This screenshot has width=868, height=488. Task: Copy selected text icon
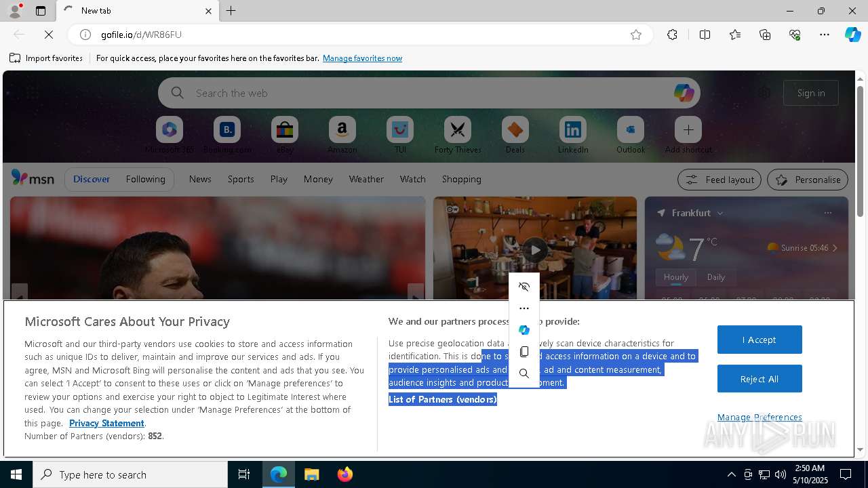[524, 352]
